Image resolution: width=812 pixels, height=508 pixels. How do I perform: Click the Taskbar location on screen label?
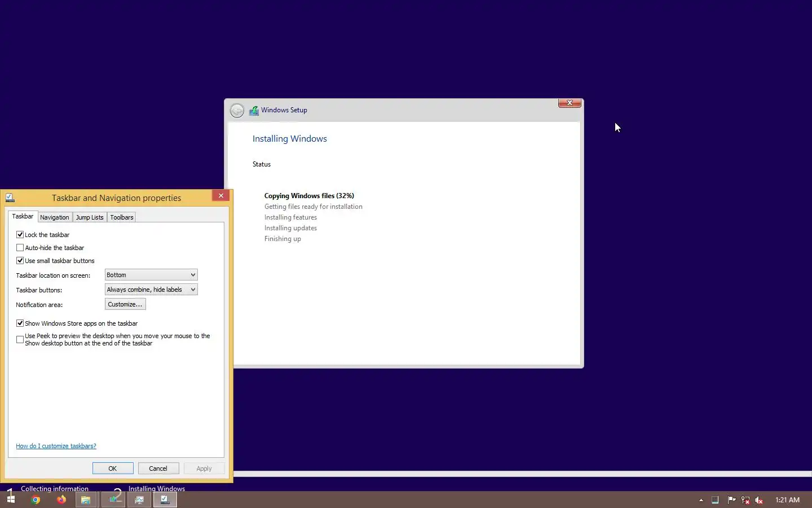coord(53,275)
